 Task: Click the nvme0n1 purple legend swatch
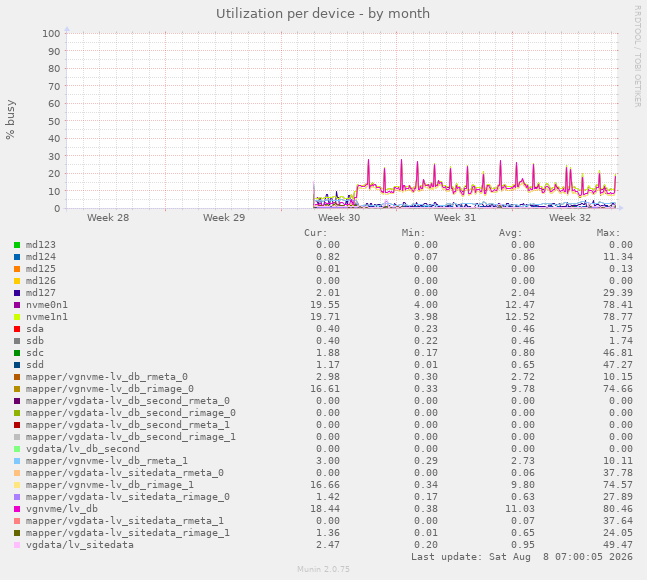tap(17, 305)
